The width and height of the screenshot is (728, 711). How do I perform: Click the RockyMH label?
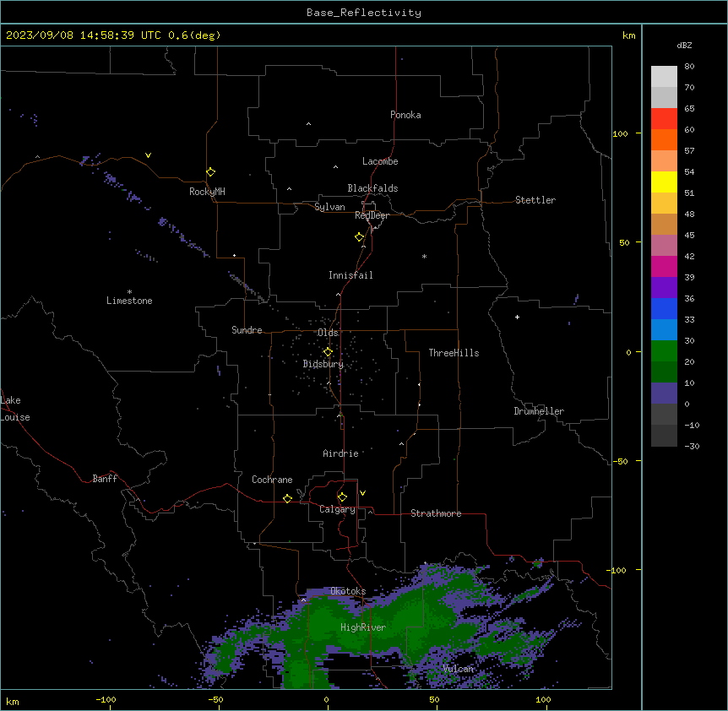(207, 192)
